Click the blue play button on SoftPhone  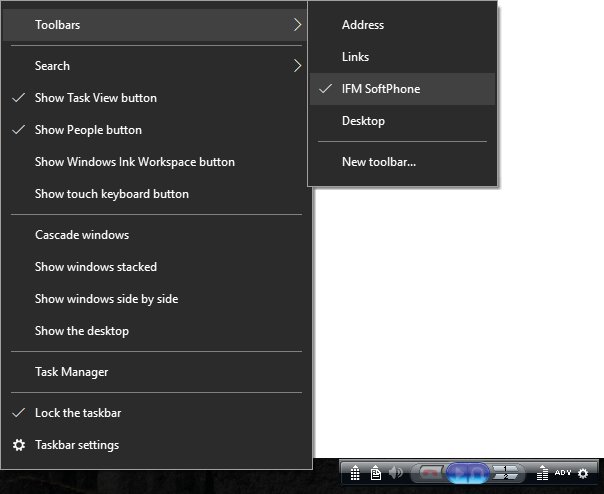457,473
